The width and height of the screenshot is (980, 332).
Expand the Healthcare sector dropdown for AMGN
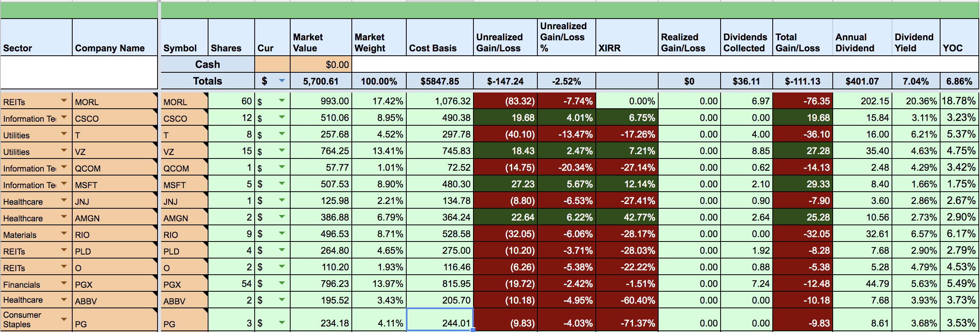(64, 217)
